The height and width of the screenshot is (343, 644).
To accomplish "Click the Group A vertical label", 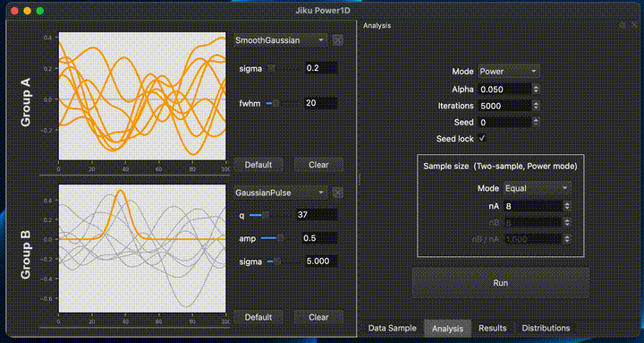I will click(26, 101).
